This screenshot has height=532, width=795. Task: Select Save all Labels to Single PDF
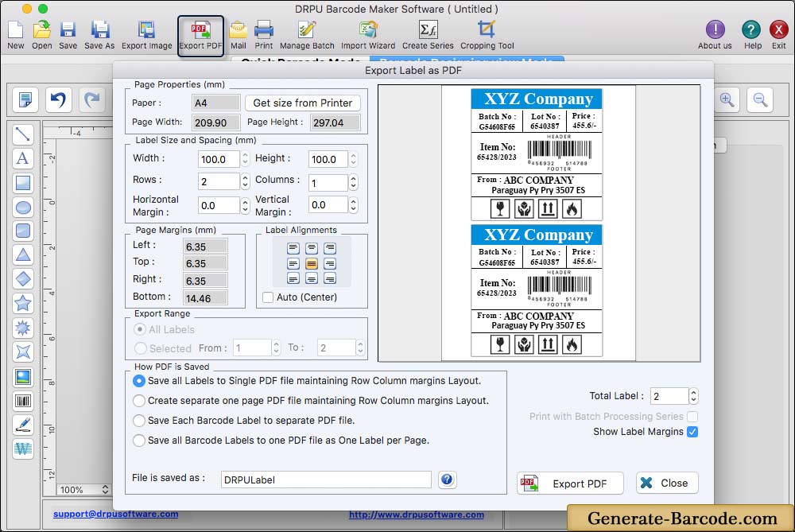tap(138, 381)
